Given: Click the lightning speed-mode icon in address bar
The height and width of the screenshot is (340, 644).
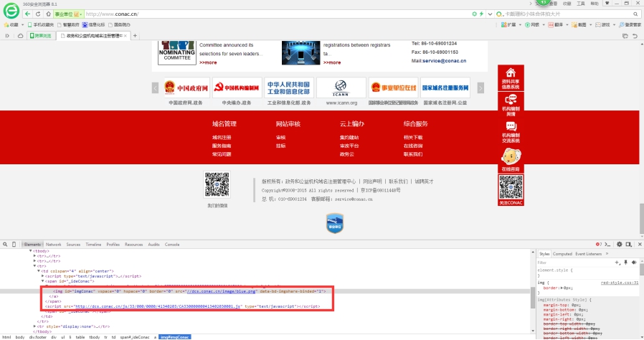Looking at the screenshot, I should tap(481, 14).
